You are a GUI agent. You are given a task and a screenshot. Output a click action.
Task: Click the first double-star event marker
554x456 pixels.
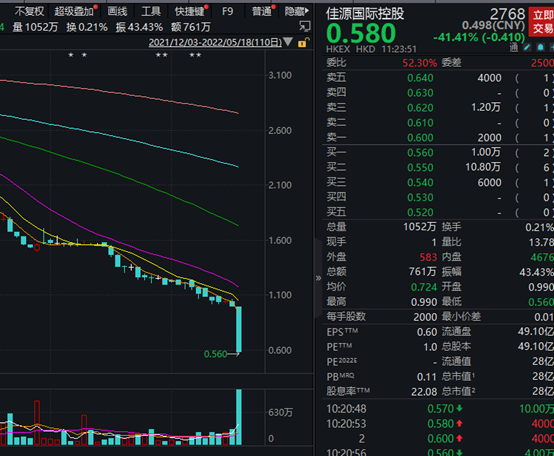[161, 55]
